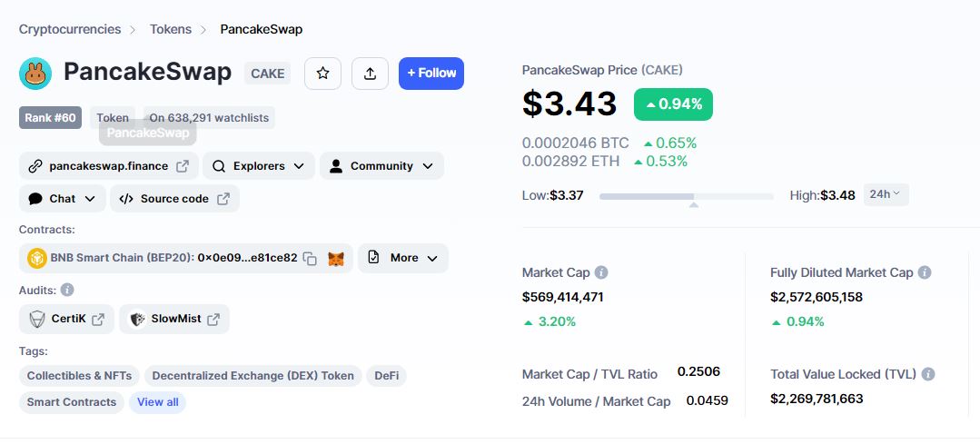Show Fully Diluted Market Cap info icon
This screenshot has height=444, width=980.
tap(925, 273)
